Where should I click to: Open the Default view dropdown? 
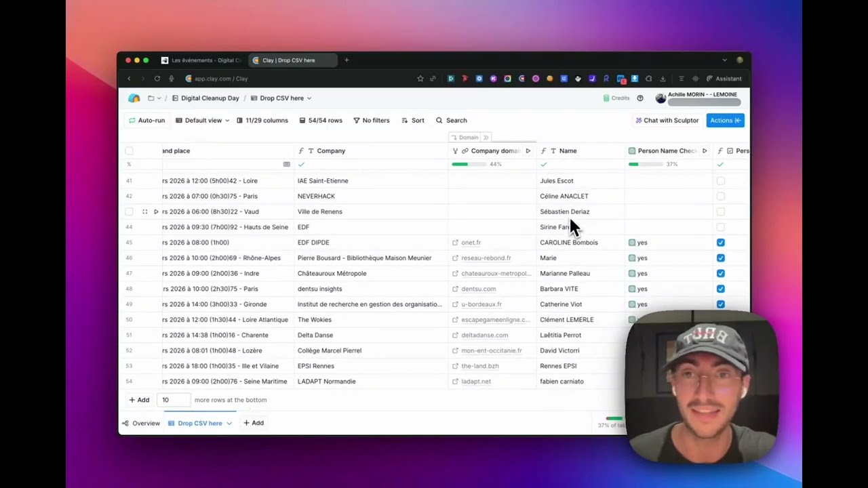[202, 121]
